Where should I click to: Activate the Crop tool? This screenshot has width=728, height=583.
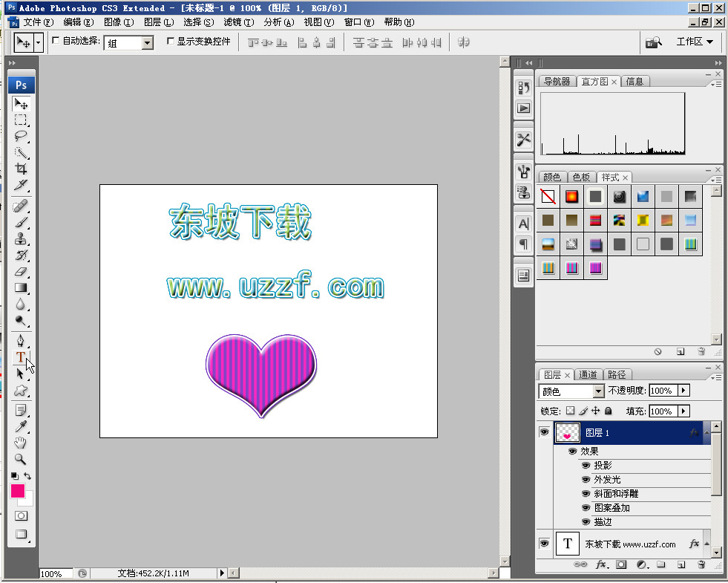click(x=20, y=169)
